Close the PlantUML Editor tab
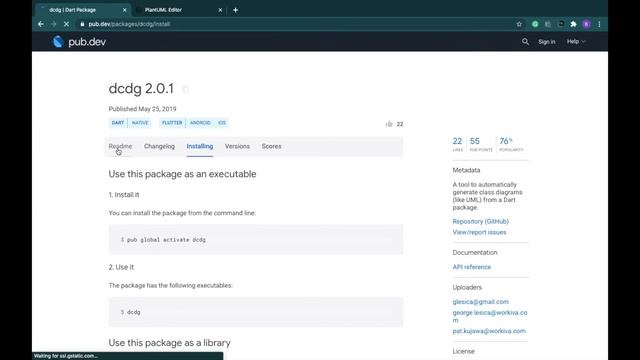 point(220,10)
